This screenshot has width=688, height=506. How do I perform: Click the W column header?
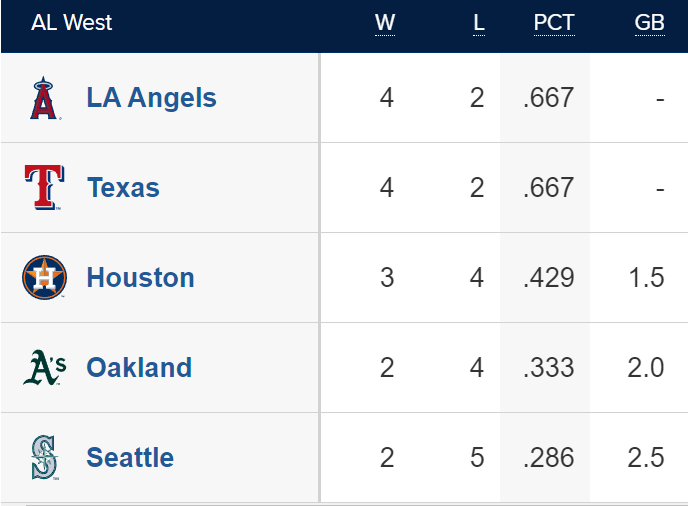[385, 23]
